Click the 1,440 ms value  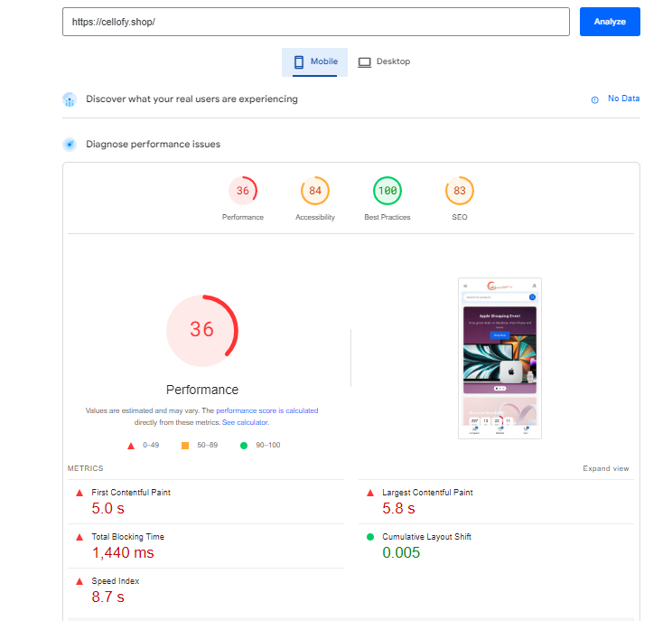click(x=123, y=552)
